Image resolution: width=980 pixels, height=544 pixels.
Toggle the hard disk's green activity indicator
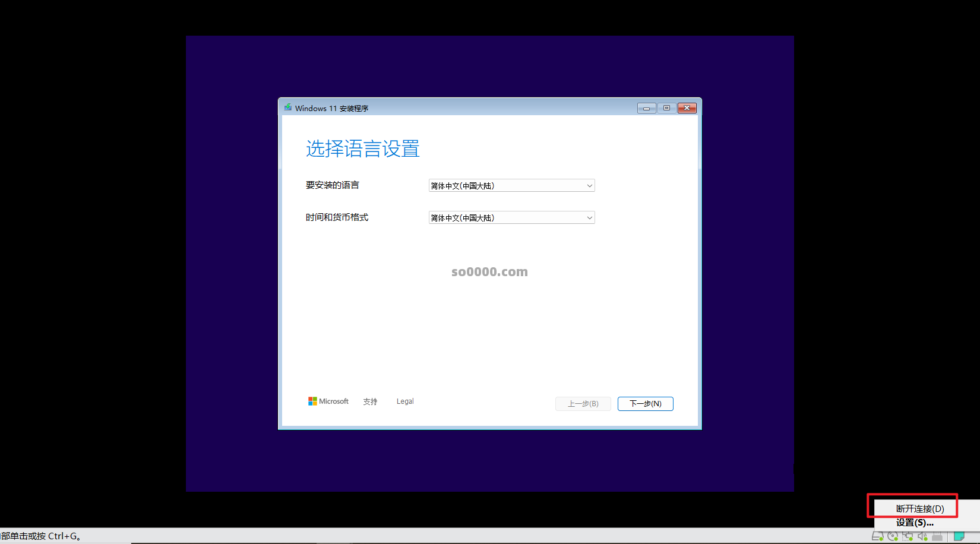[x=881, y=539]
